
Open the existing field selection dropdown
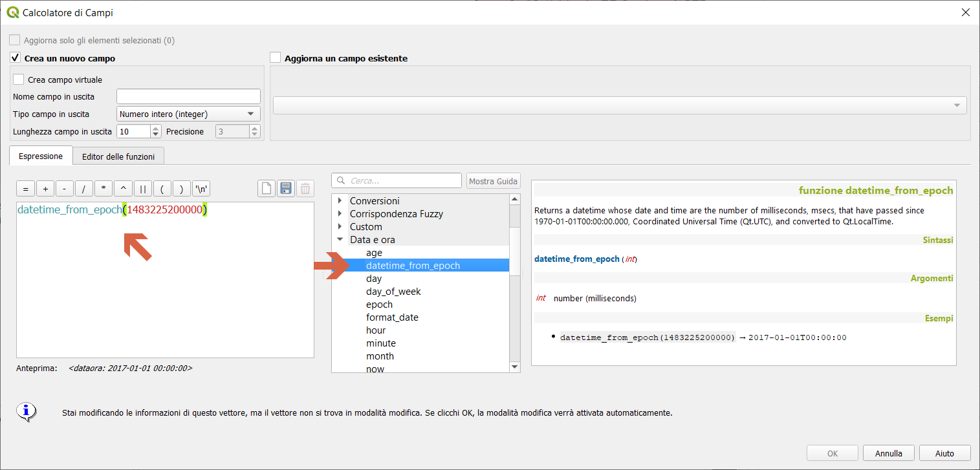pos(620,105)
